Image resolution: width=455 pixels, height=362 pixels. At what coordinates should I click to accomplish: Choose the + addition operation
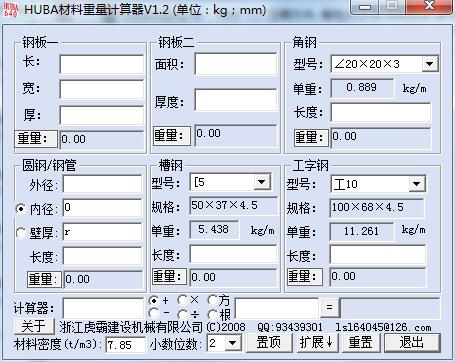click(x=154, y=301)
